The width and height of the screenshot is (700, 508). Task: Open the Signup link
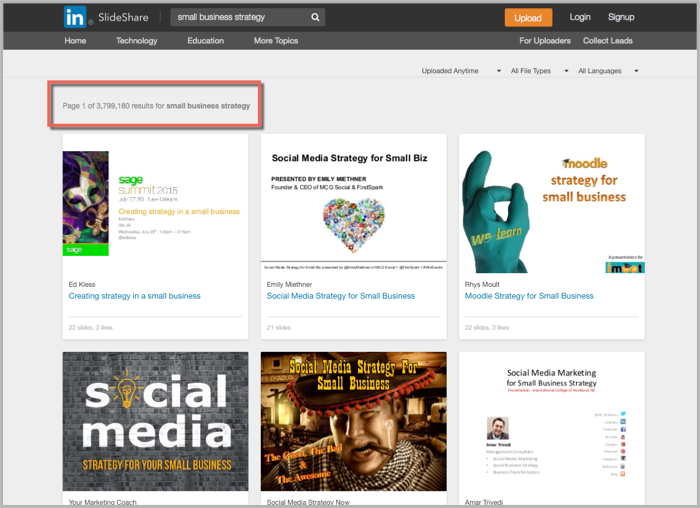point(621,17)
